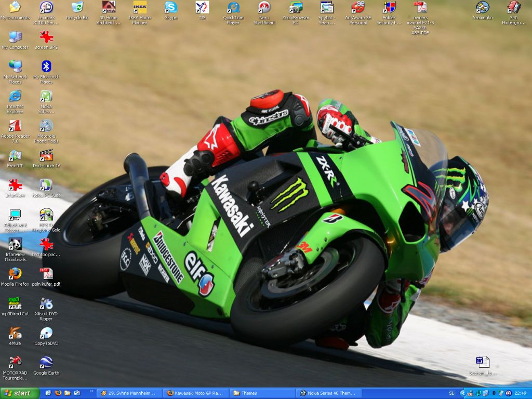Activate the Nokia Series 40 Theme taskbar button
The height and width of the screenshot is (399, 532).
point(328,393)
